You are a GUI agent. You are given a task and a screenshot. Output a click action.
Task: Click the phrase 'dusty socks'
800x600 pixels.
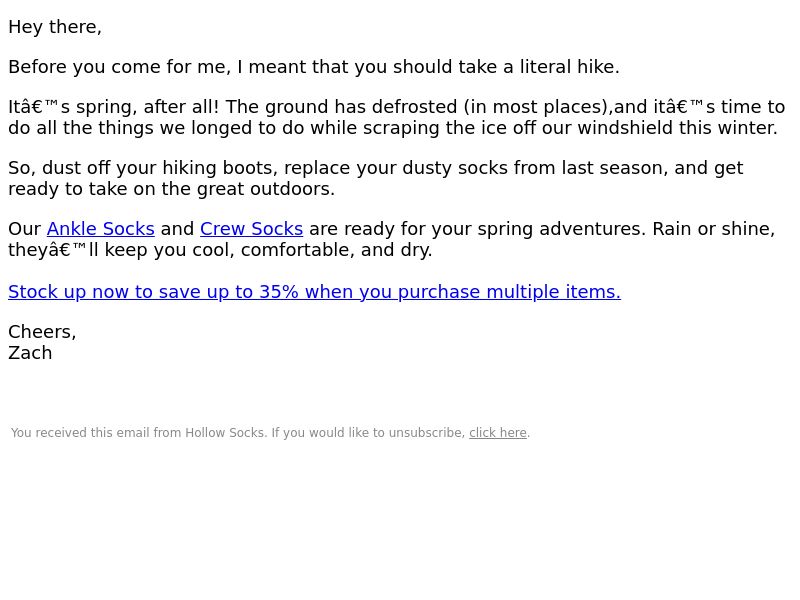click(455, 168)
